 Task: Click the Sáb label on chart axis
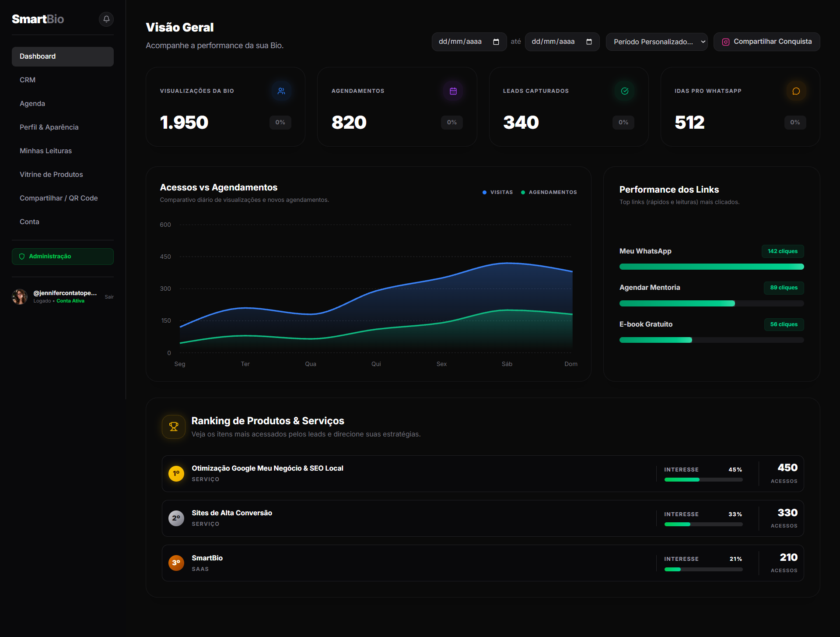[x=507, y=364]
